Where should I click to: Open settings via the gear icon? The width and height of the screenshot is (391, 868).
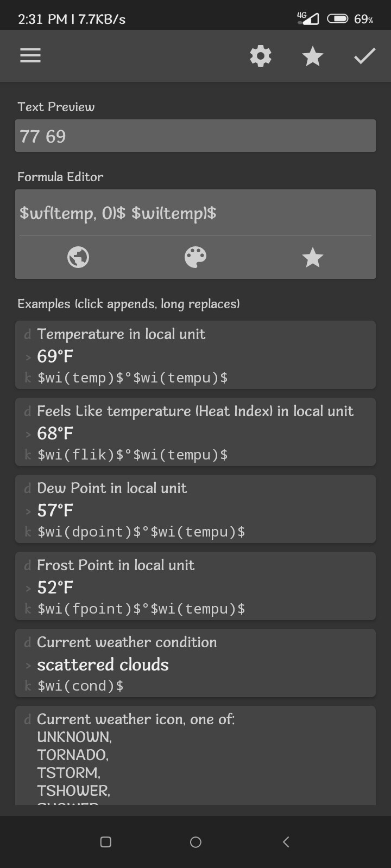(261, 56)
